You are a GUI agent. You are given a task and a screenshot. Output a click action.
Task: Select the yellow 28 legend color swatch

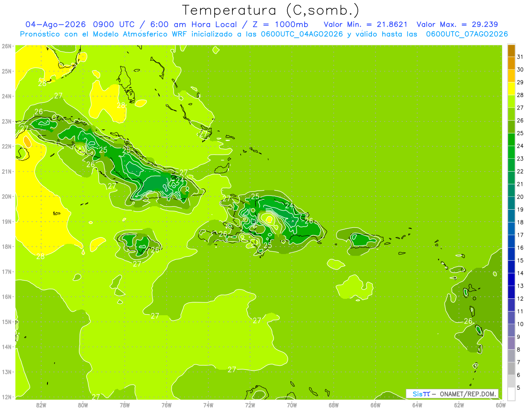click(x=511, y=89)
